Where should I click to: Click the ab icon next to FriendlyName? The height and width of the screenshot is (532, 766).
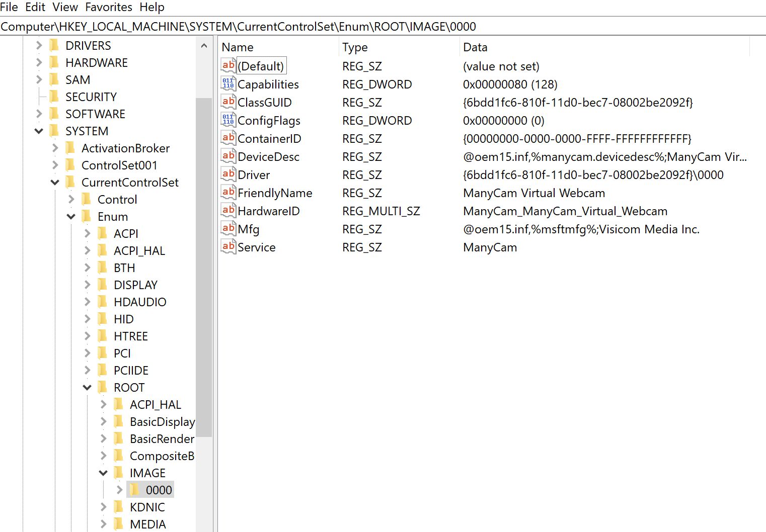tap(228, 192)
